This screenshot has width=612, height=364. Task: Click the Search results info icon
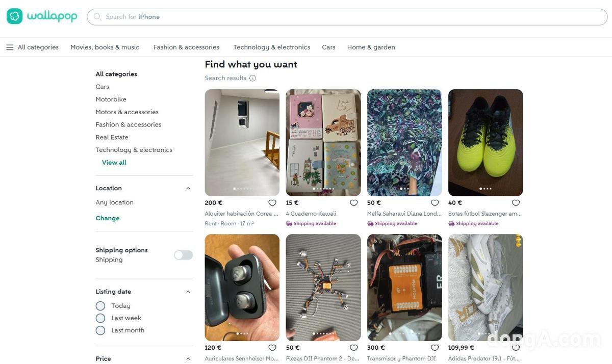tap(252, 78)
